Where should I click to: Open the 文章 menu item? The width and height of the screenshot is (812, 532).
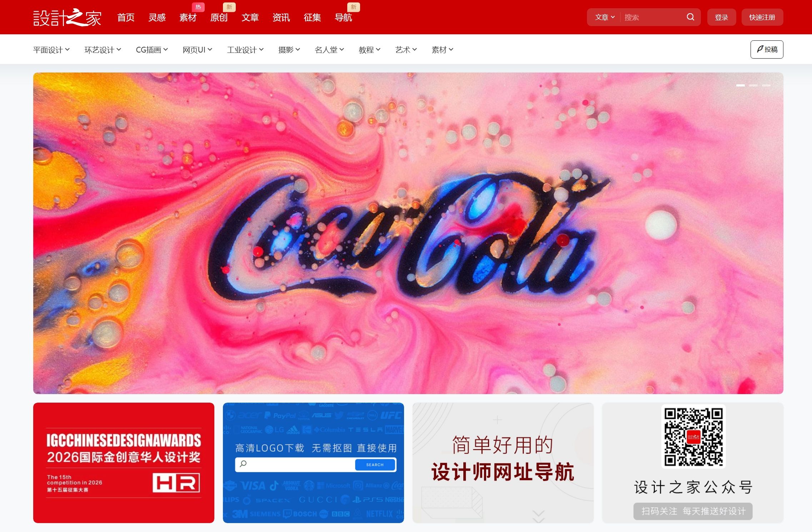(250, 18)
